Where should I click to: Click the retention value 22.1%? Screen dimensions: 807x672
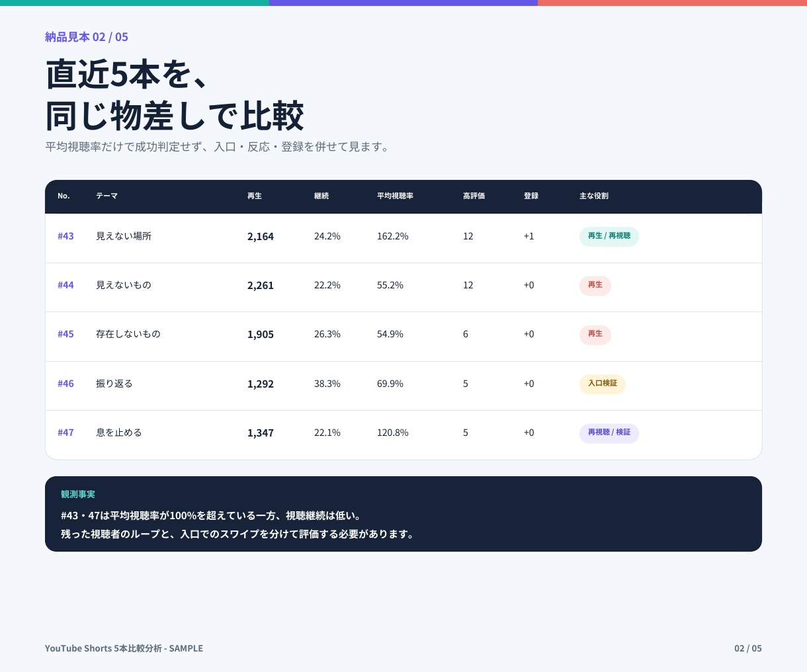pos(327,433)
